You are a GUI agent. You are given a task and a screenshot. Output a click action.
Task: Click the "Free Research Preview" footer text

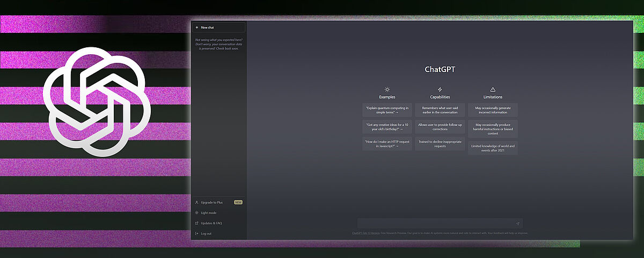(x=394, y=233)
